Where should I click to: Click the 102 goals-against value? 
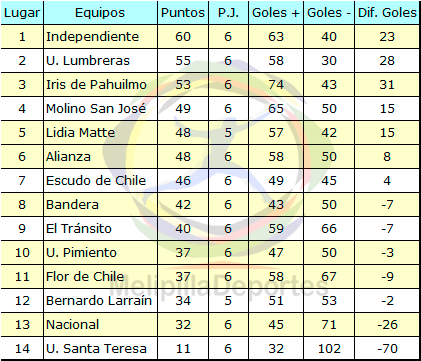(329, 349)
